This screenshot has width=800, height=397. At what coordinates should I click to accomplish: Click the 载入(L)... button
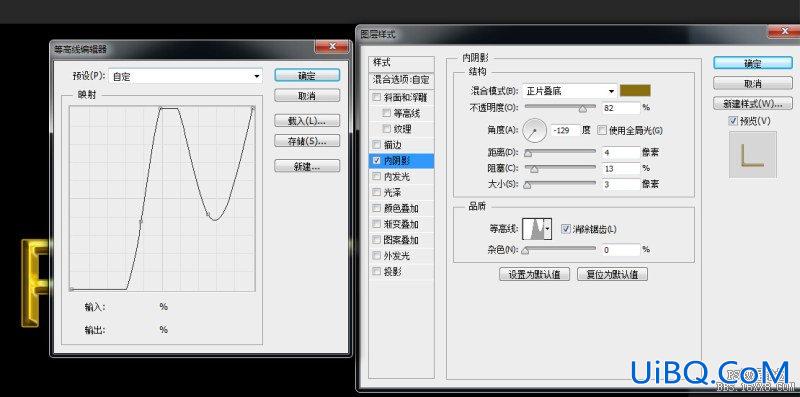307,121
